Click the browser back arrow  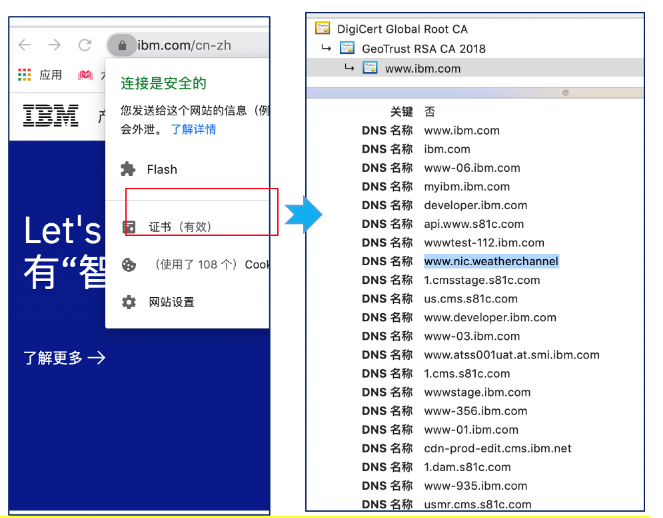tap(25, 45)
